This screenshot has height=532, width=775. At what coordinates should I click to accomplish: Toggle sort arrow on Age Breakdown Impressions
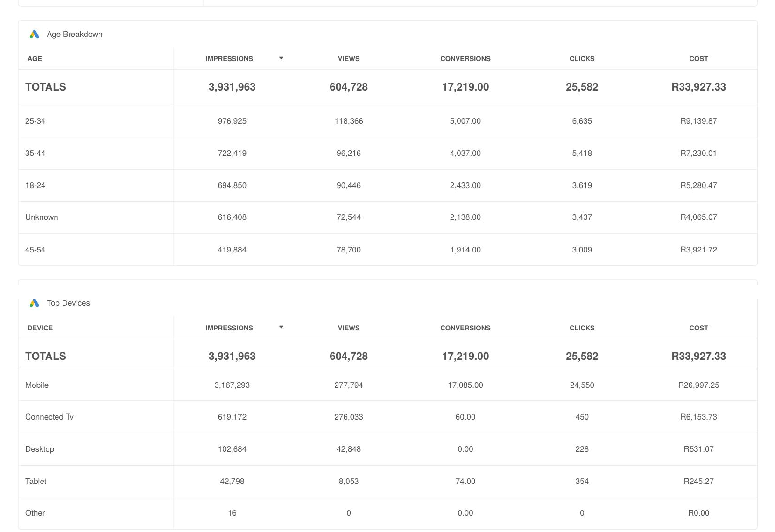pos(281,58)
